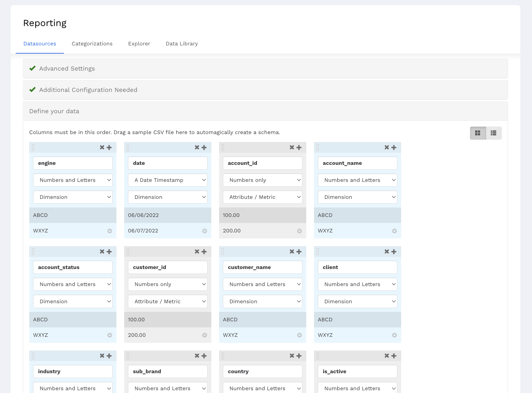Viewport: 532px width, 393px height.
Task: Collapse the Define your data header
Action: click(54, 111)
